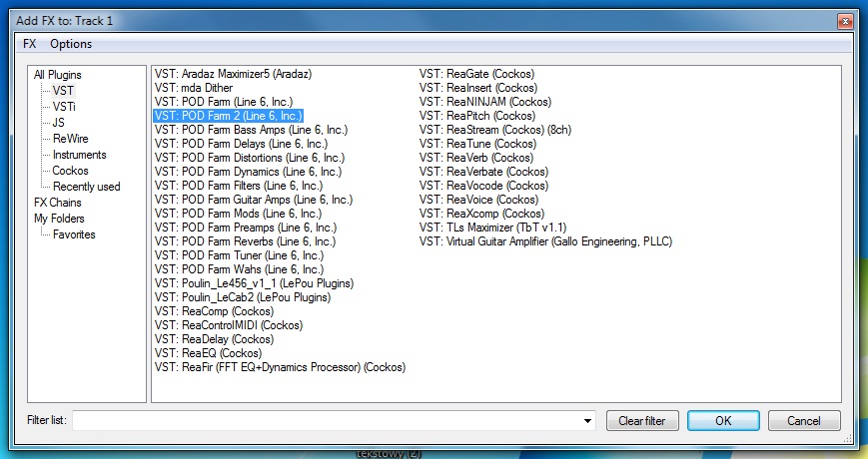The height and width of the screenshot is (459, 868).
Task: Click the Cancel button
Action: (x=804, y=421)
